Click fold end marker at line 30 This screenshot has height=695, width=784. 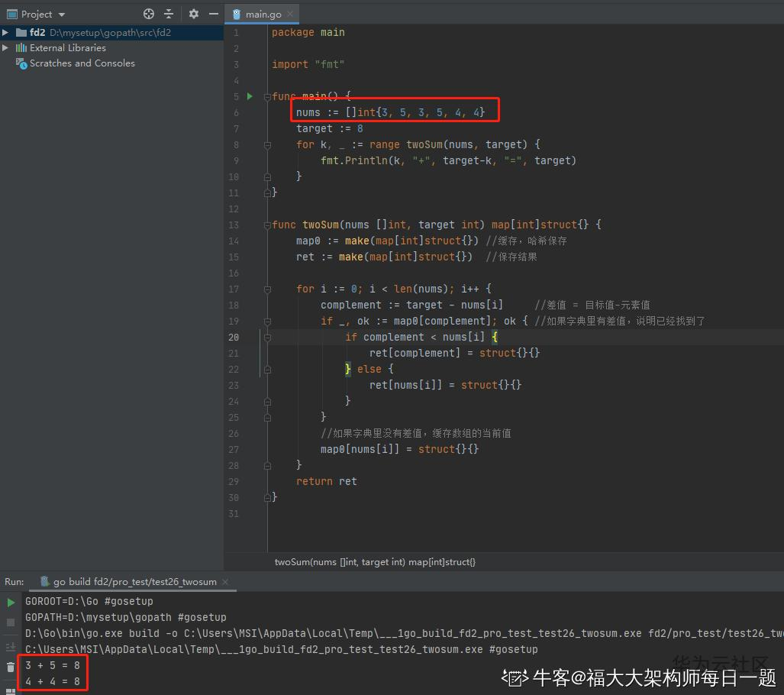pos(267,497)
